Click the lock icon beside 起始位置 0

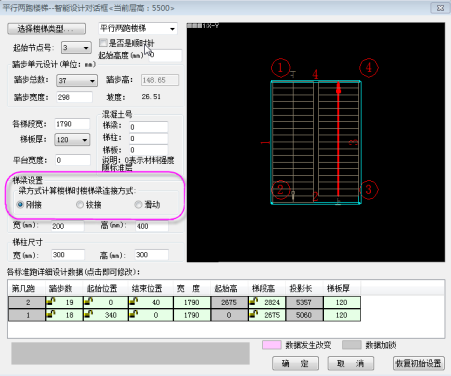[x=88, y=302]
